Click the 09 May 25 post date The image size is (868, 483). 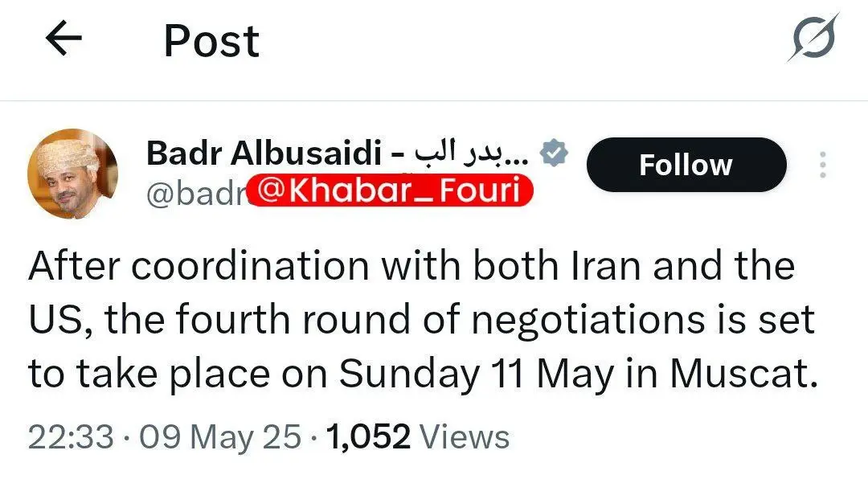coord(221,437)
